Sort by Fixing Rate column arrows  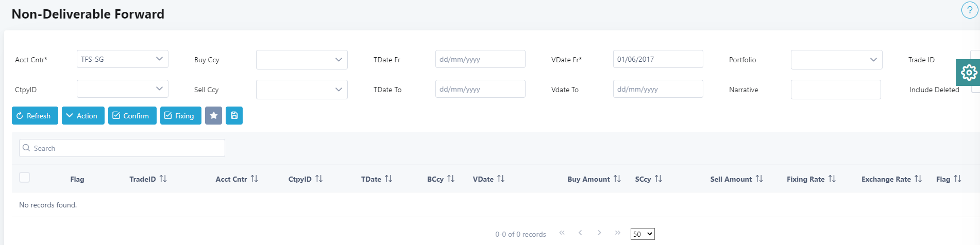pyautogui.click(x=832, y=179)
